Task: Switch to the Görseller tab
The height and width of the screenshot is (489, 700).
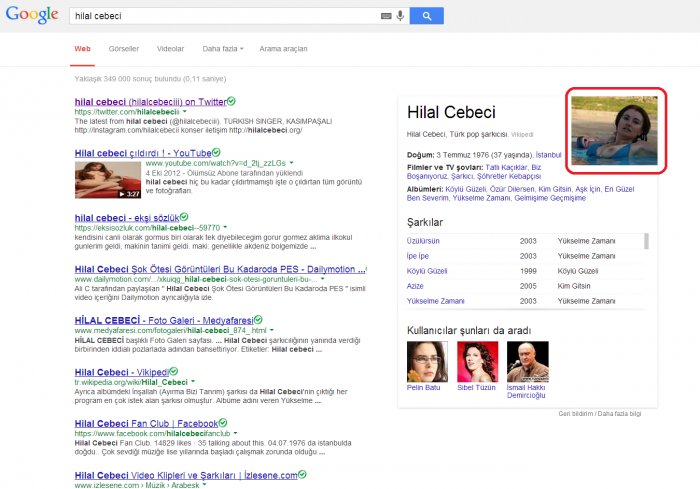Action: [x=123, y=48]
